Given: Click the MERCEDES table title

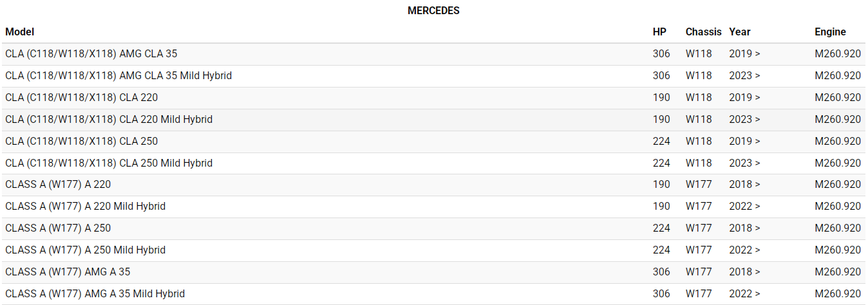Looking at the screenshot, I should coord(433,11).
